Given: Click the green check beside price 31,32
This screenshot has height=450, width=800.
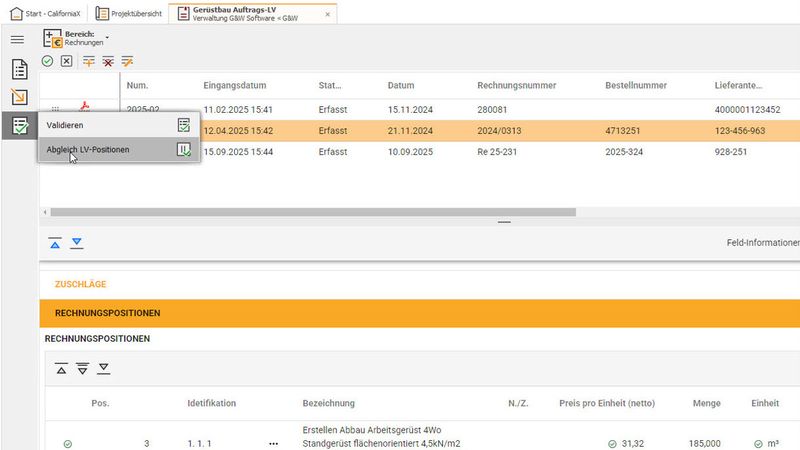Looking at the screenshot, I should pyautogui.click(x=612, y=444).
